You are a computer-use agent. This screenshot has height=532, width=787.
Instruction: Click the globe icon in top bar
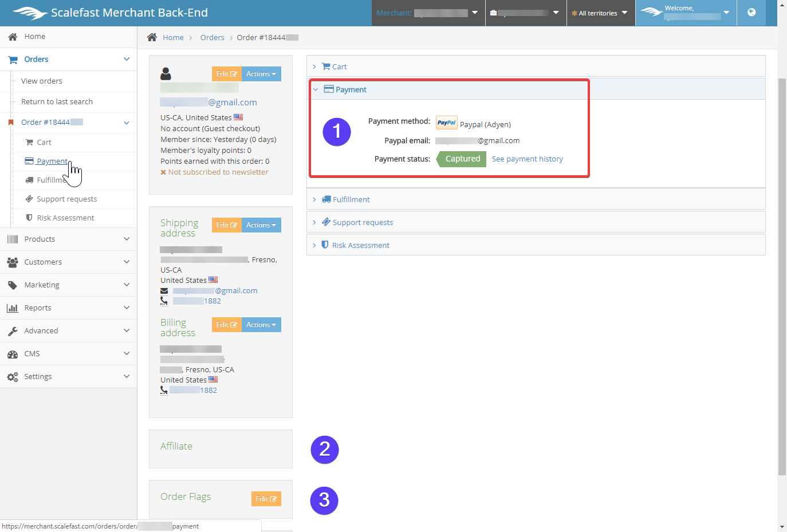751,13
